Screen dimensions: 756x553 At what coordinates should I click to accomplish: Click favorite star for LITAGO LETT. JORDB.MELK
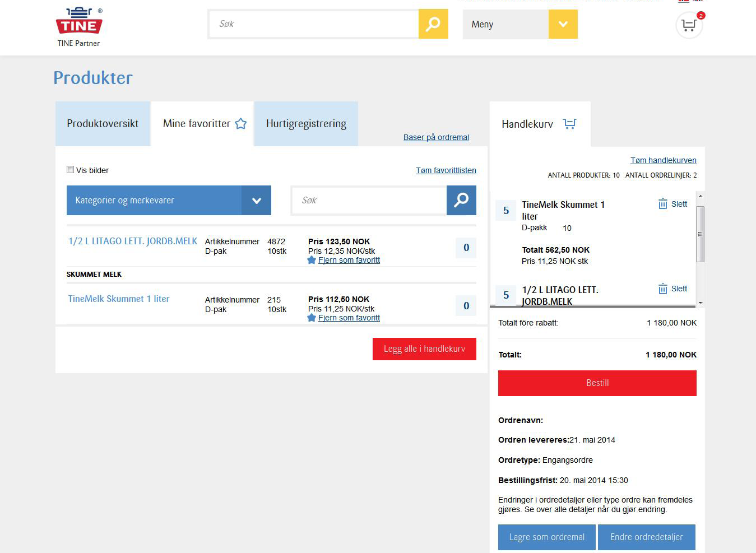pos(312,260)
